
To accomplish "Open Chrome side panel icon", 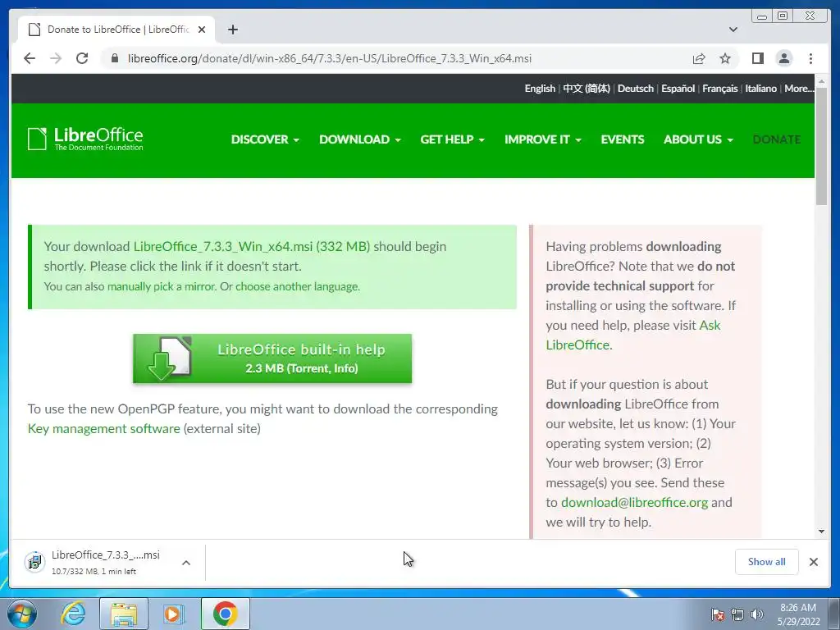I will click(757, 58).
